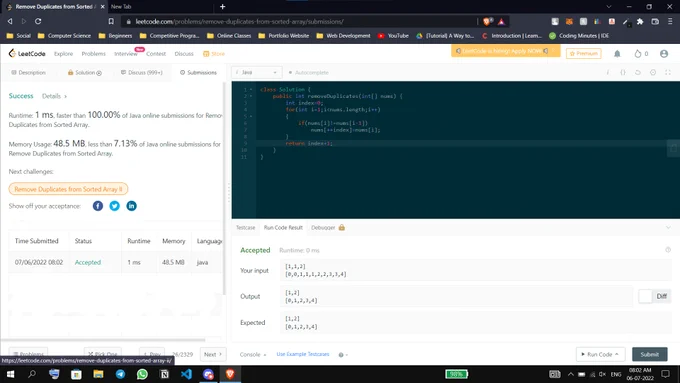Reload the page
The image size is (680, 383).
38,21
